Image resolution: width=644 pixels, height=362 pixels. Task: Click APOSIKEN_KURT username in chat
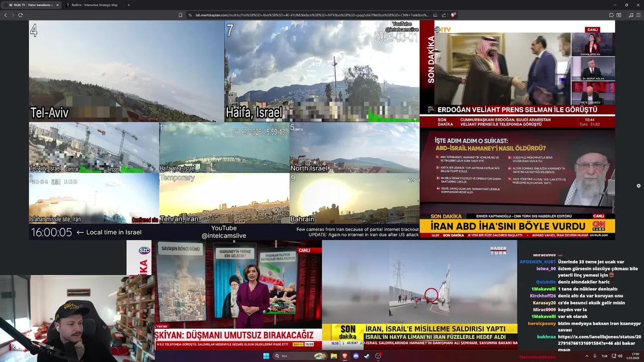(537, 262)
